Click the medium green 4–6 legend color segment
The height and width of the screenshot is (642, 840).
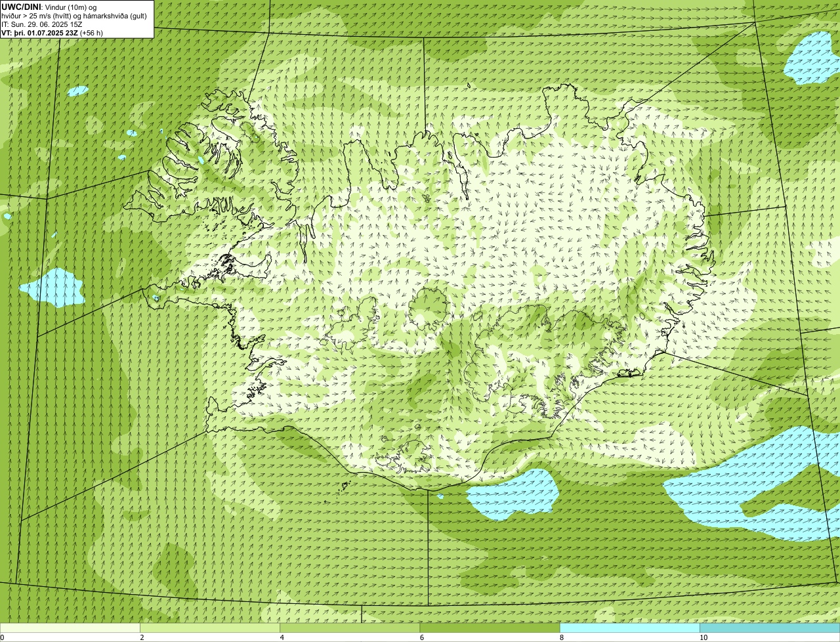pos(350,628)
